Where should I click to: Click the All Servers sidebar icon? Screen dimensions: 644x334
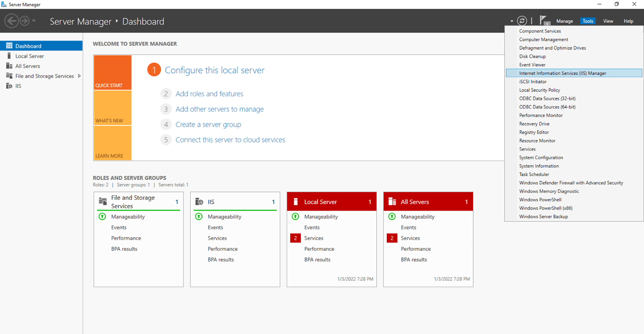9,66
